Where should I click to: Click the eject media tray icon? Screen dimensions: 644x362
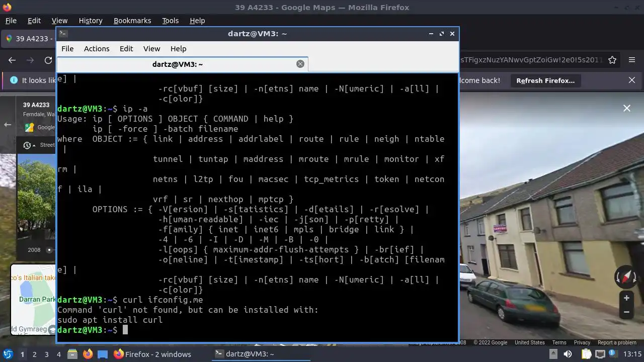pyautogui.click(x=554, y=354)
